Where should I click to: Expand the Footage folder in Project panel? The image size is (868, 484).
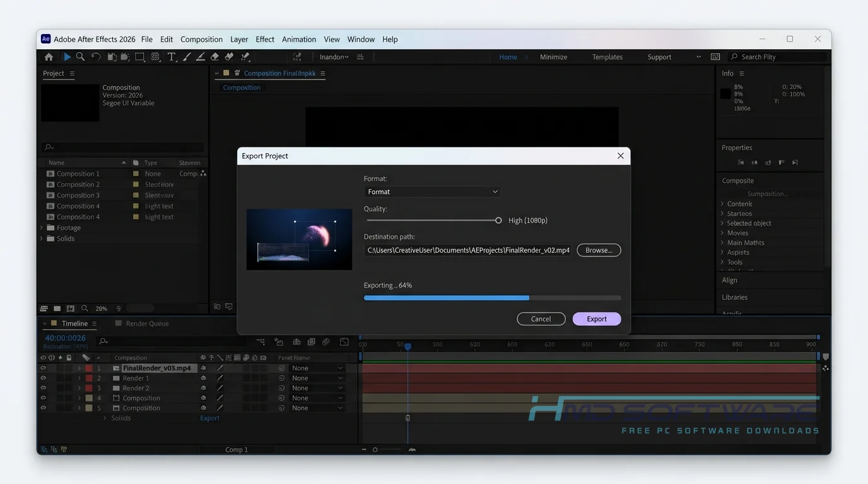coord(42,228)
